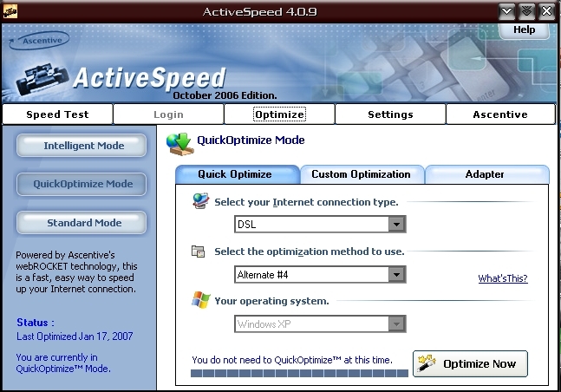Click the QuickOptimize globe download icon
The width and height of the screenshot is (561, 392).
[180, 144]
